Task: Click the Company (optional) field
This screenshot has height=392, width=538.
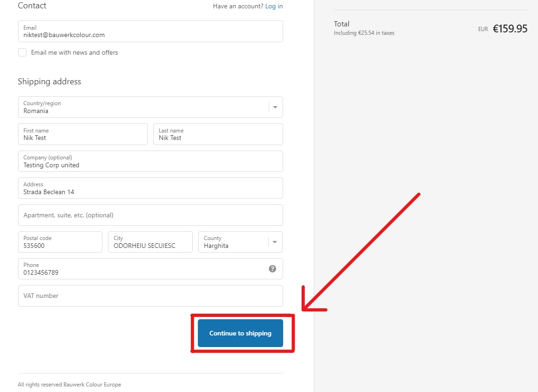Action: tap(150, 161)
